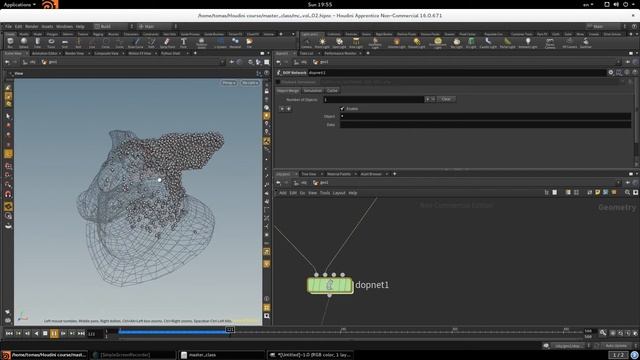Click the Auto Update button

pos(616,346)
